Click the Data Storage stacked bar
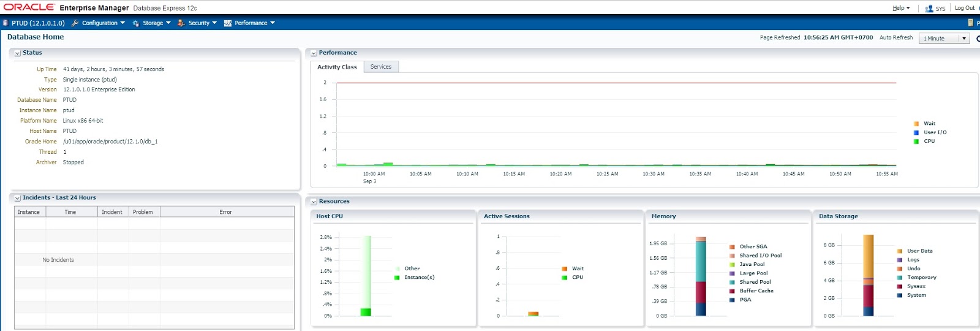980x331 pixels. pyautogui.click(x=869, y=275)
